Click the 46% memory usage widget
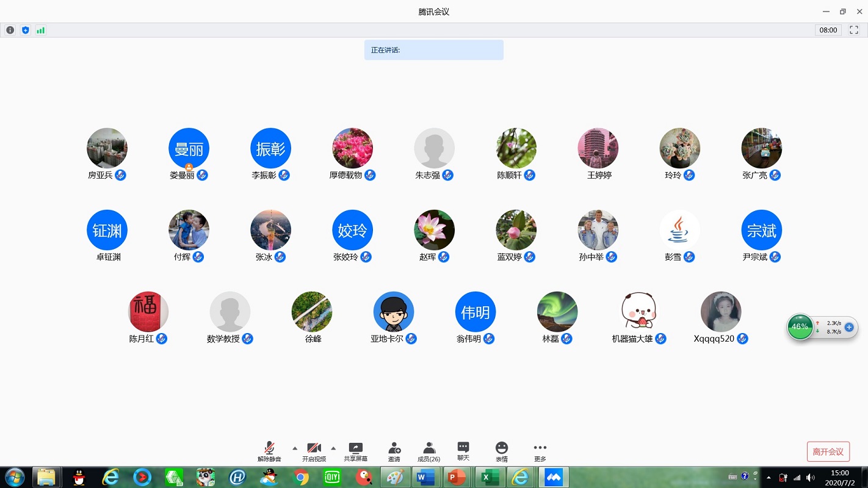 [800, 327]
